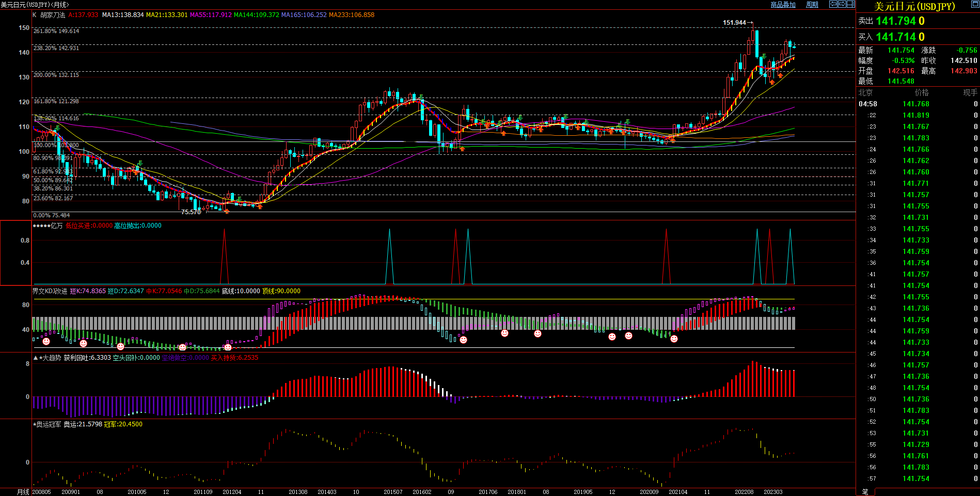The image size is (980, 496).
Task: Click the 亿万 indicator panel label
Action: click(x=56, y=226)
